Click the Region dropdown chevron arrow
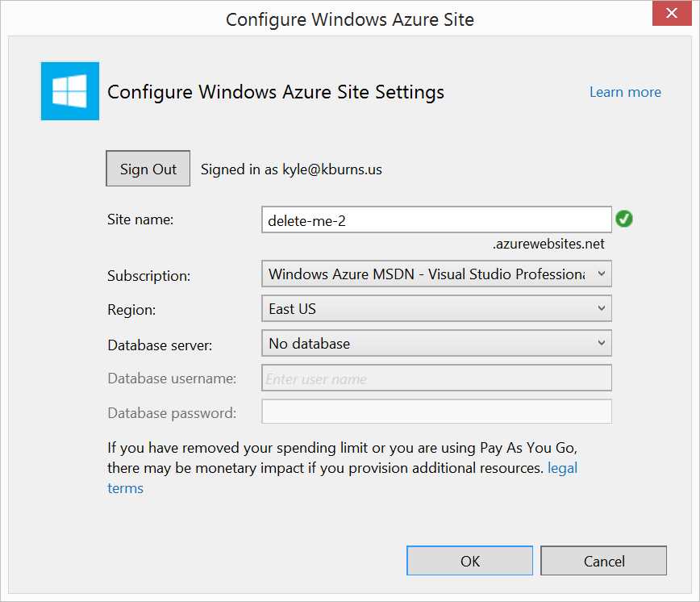The width and height of the screenshot is (700, 602). (x=602, y=308)
